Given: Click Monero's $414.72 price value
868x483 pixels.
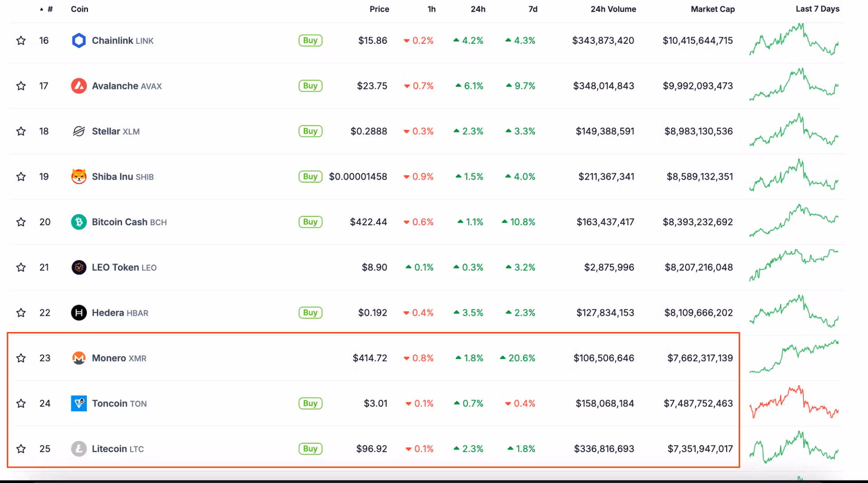Looking at the screenshot, I should 370,358.
